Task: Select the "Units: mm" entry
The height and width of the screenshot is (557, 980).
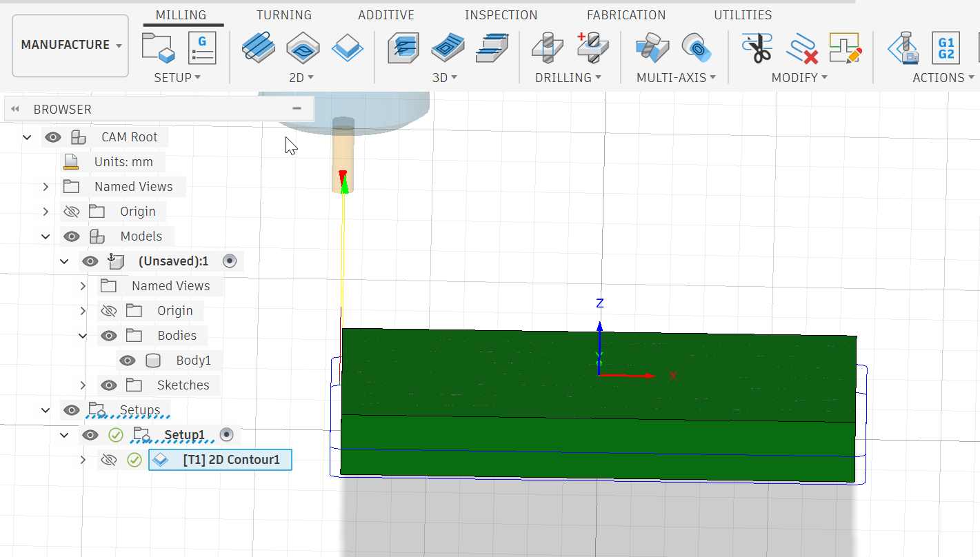Action: 124,162
